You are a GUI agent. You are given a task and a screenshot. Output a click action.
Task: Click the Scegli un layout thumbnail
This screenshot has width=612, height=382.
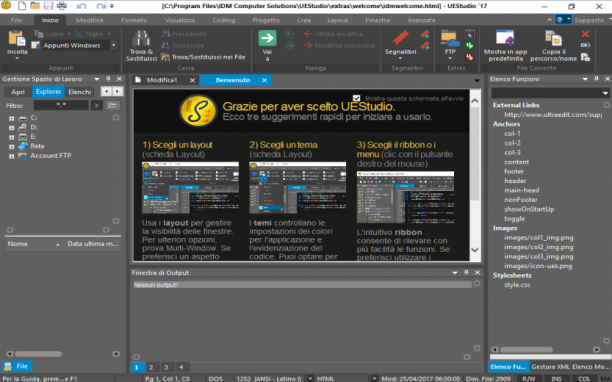tap(190, 188)
